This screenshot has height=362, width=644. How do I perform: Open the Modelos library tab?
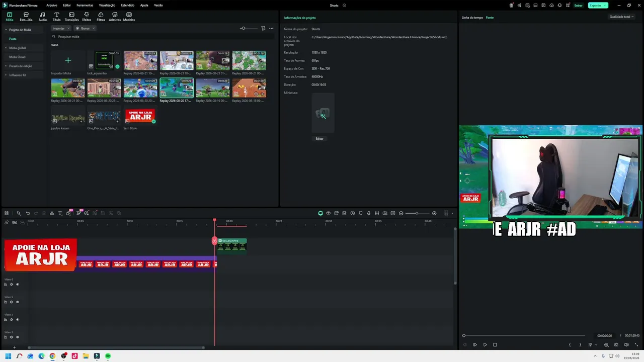129,17
